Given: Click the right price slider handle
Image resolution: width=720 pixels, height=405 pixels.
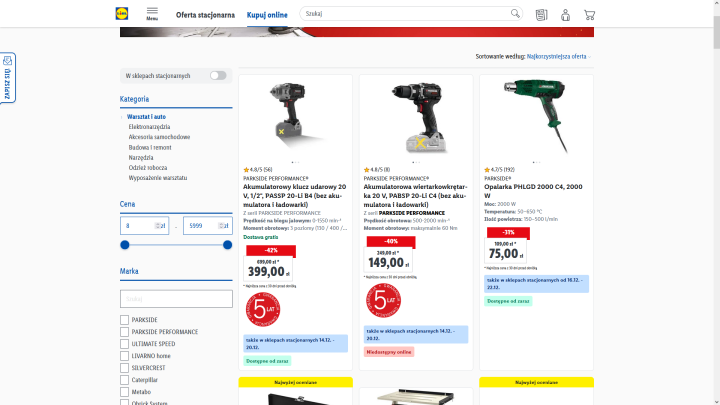Looking at the screenshot, I should tap(227, 245).
